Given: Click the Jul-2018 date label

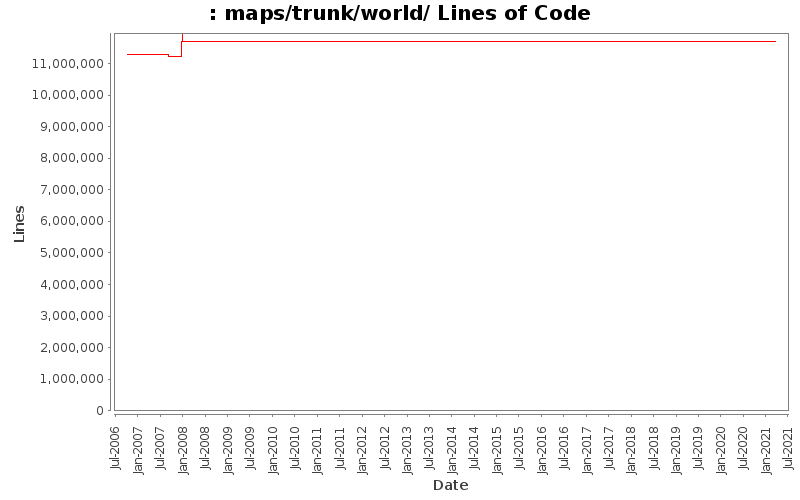Looking at the screenshot, I should pos(654,448).
